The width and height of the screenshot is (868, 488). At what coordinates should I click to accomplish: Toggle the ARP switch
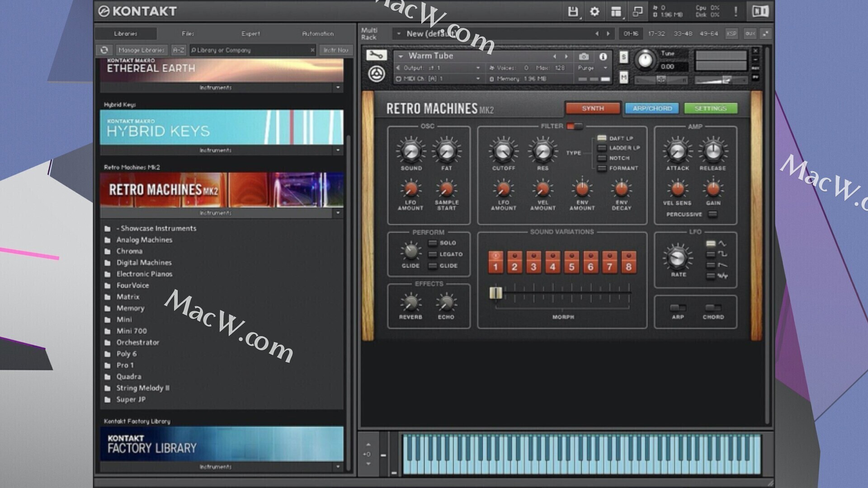(678, 308)
